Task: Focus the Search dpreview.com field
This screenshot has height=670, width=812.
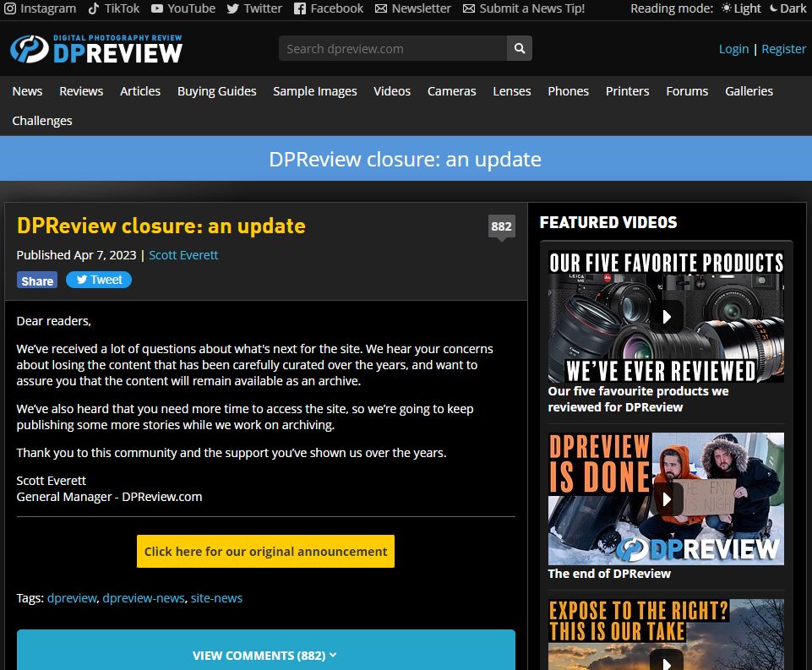Action: [393, 48]
